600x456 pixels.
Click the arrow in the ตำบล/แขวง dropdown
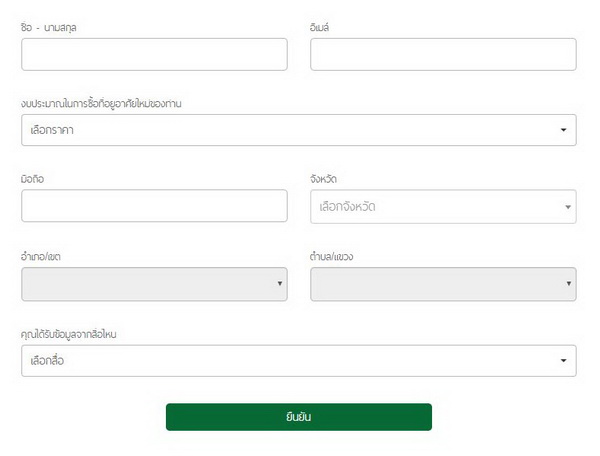[568, 284]
